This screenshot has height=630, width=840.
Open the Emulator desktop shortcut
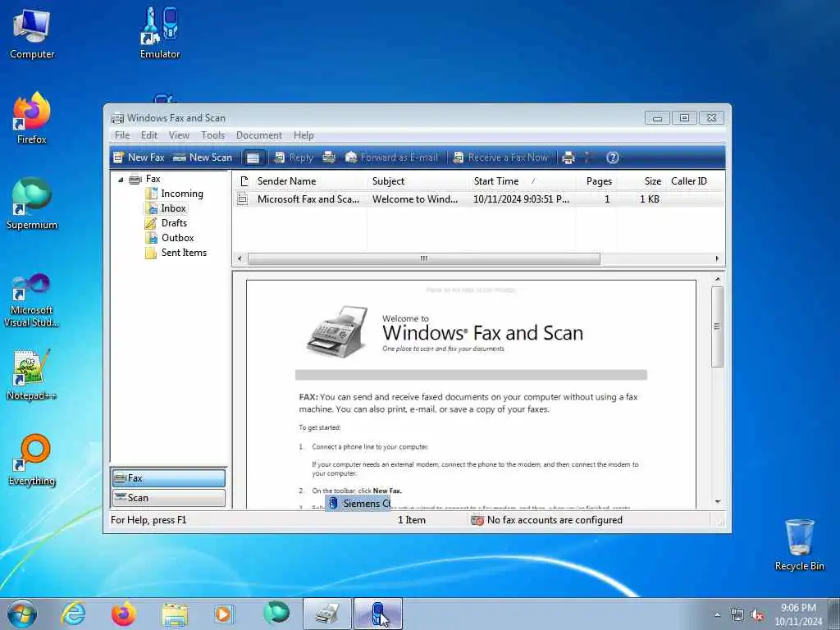point(160,33)
